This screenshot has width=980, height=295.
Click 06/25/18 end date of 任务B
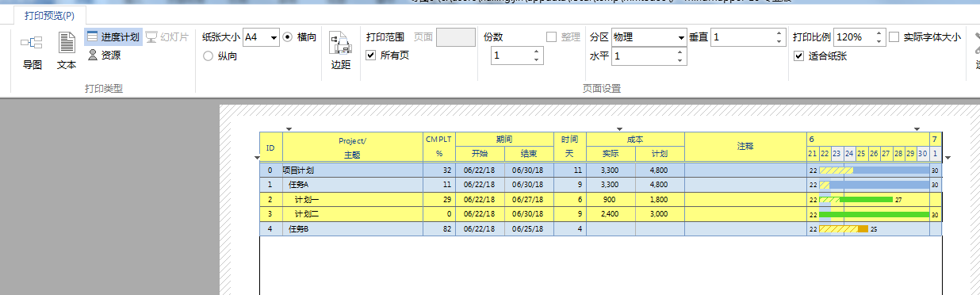(x=529, y=229)
